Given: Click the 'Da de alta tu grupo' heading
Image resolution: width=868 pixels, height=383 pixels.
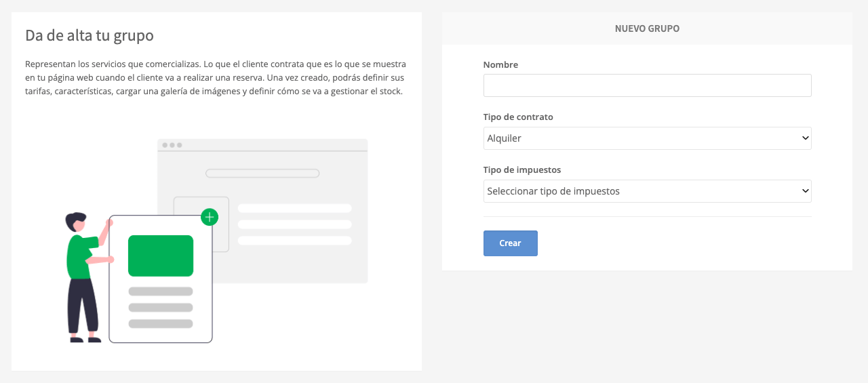Looking at the screenshot, I should 90,35.
